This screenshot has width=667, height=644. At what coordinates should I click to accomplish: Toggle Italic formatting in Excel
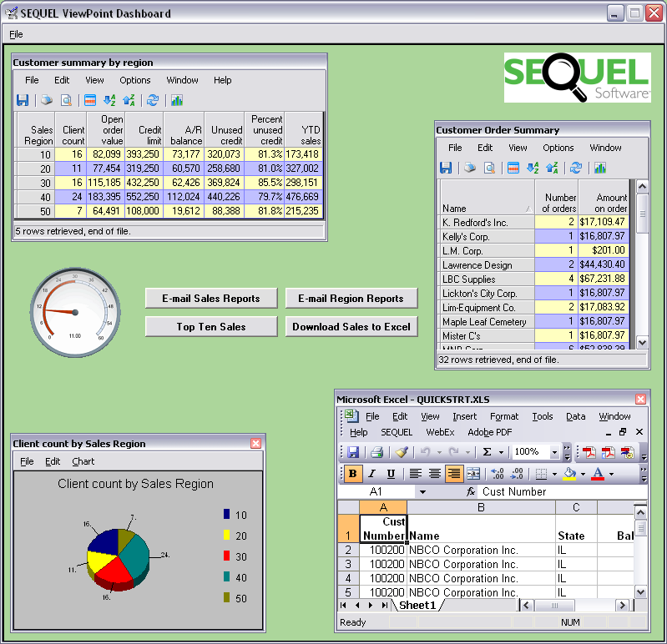(x=371, y=474)
